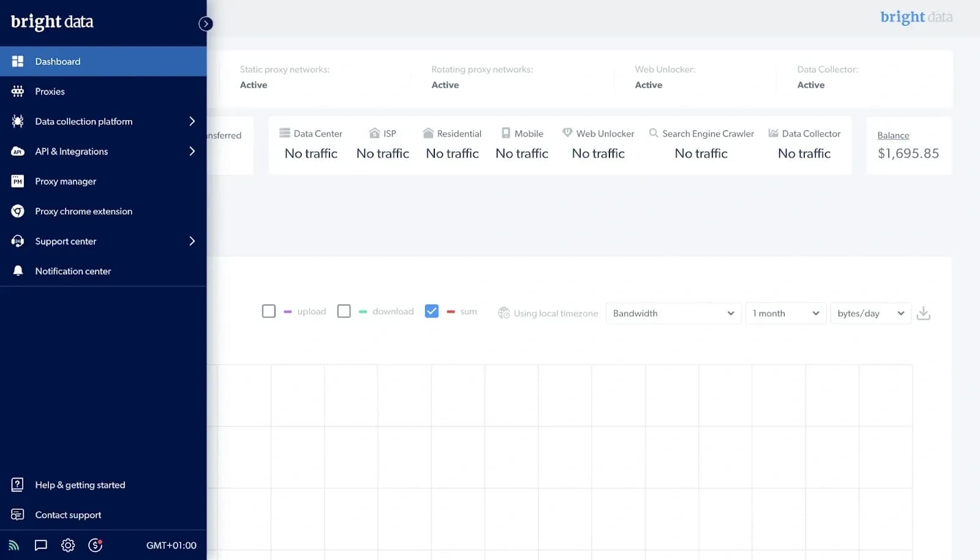This screenshot has width=980, height=560.
Task: Open settings gear at sidebar bottom
Action: point(67,545)
